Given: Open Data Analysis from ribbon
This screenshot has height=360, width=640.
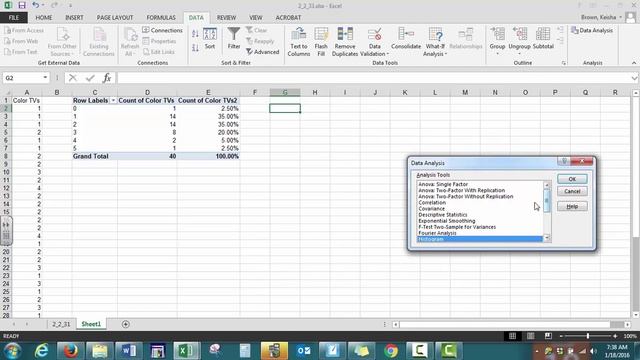Looking at the screenshot, I should coord(592,31).
